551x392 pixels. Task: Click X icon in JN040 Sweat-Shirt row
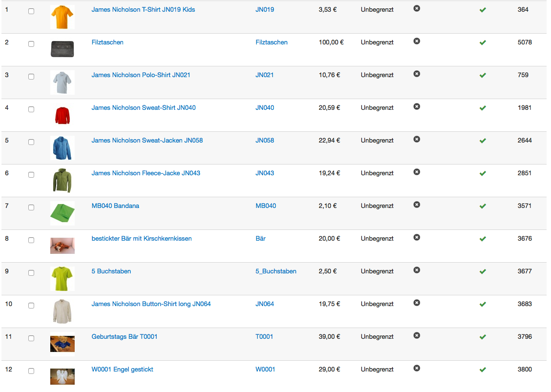(x=416, y=106)
